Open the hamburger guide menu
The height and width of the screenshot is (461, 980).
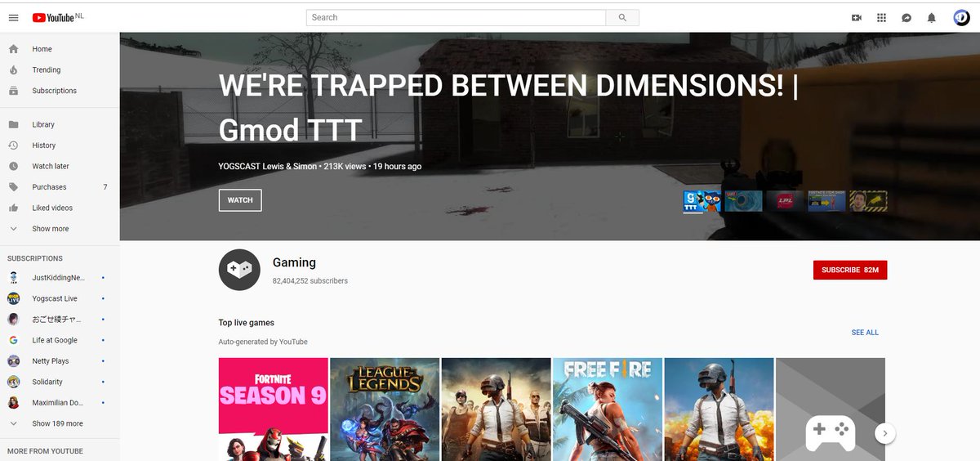pyautogui.click(x=13, y=17)
